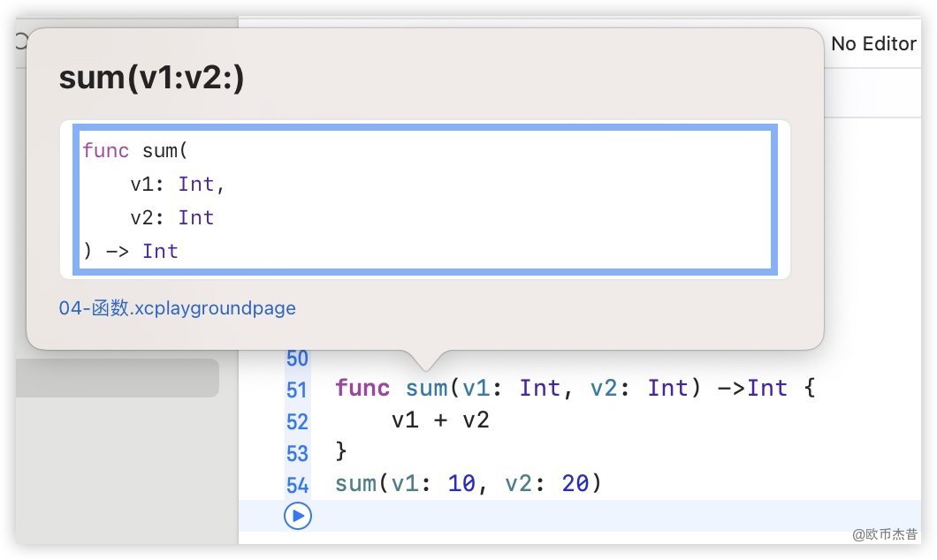Screen dimensions: 937x560
Task: Click line number 52 in the gutter
Action: coord(297,421)
